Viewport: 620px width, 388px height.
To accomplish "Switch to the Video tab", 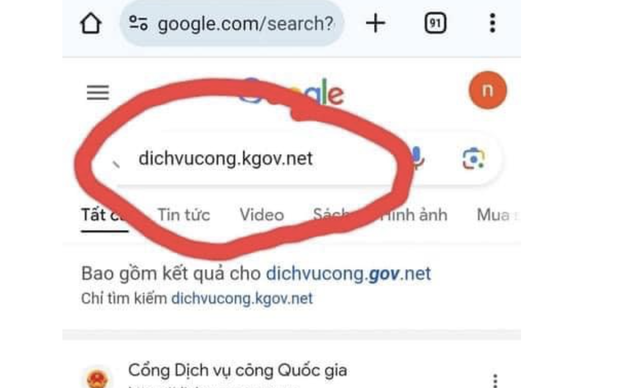I will [262, 215].
